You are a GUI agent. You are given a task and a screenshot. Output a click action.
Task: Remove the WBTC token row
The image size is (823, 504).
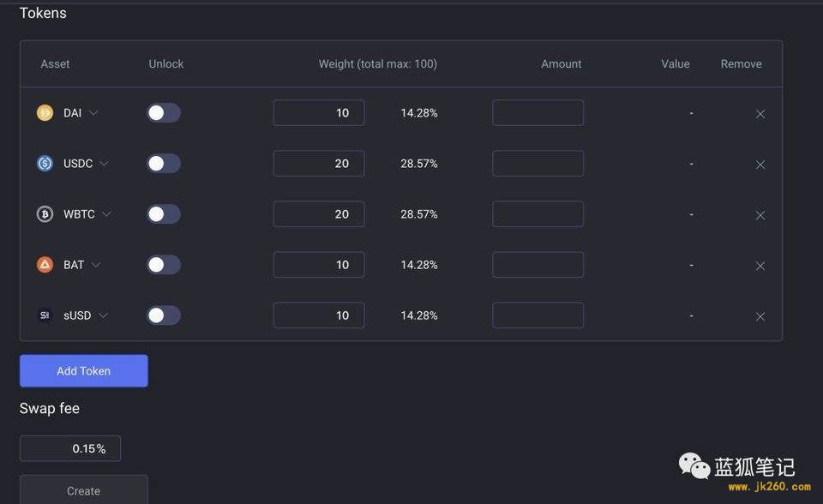(x=760, y=215)
